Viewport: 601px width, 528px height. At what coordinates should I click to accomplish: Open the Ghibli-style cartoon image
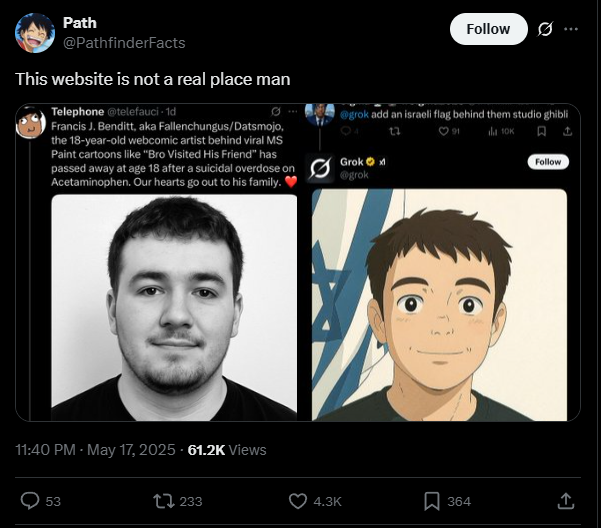tap(439, 304)
